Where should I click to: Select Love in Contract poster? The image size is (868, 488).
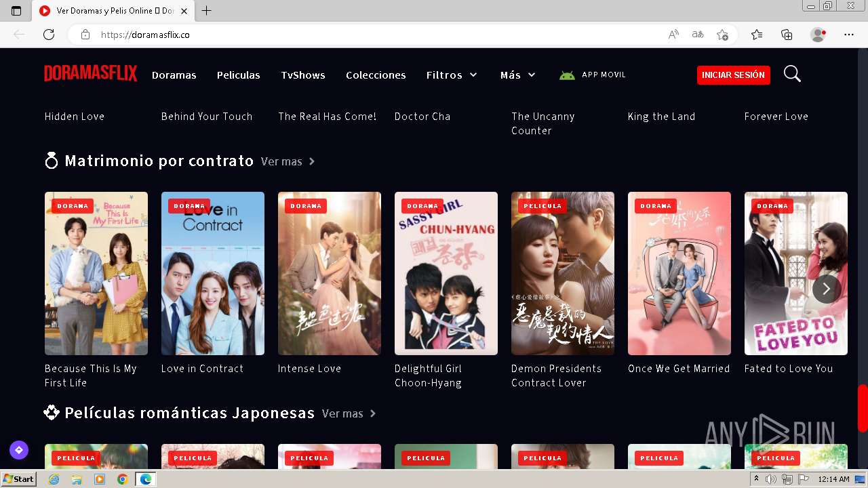(x=213, y=273)
